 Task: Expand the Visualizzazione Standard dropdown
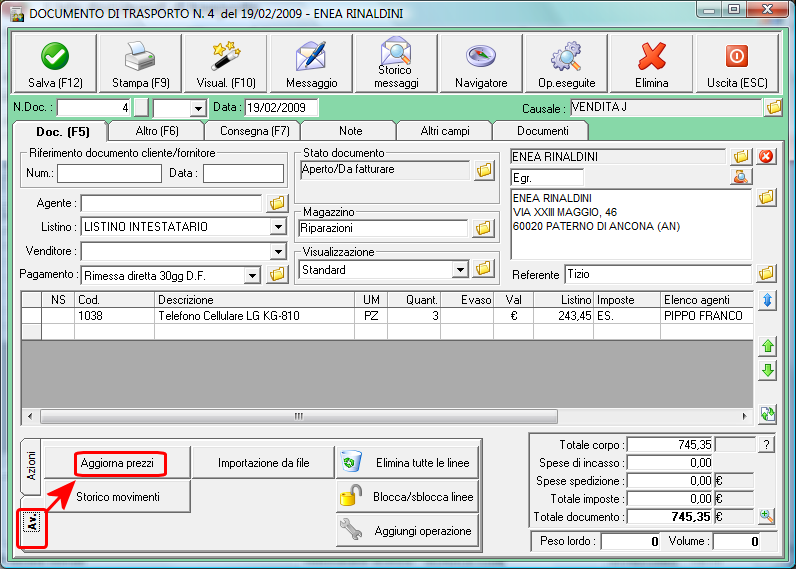coord(459,269)
